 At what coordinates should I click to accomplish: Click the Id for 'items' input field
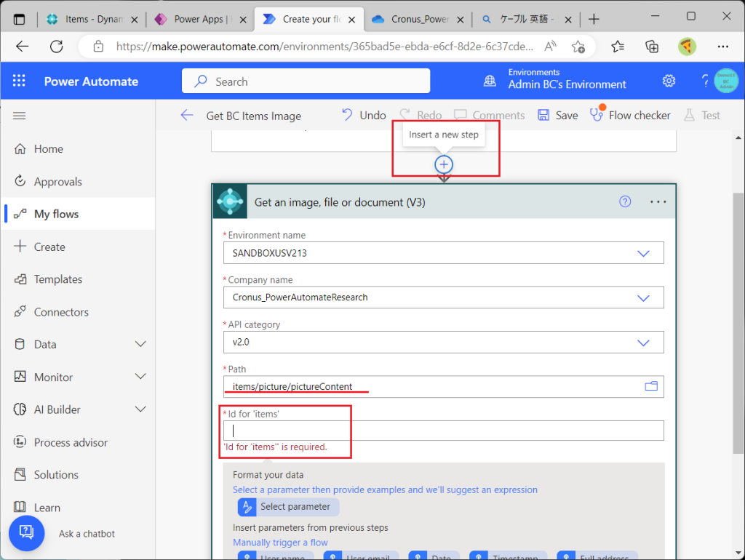tap(444, 431)
